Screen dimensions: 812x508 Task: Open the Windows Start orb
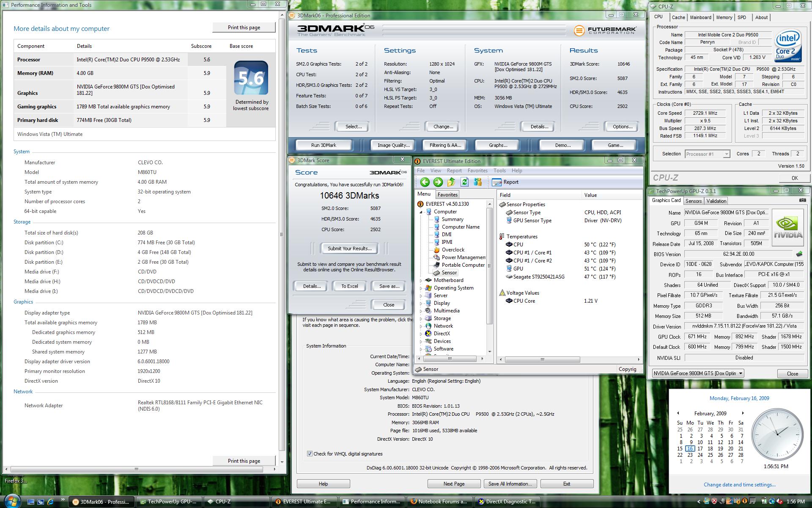point(12,500)
